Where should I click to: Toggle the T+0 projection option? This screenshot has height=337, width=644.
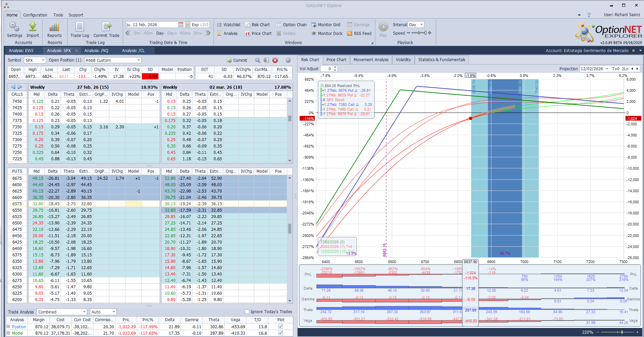[x=616, y=69]
